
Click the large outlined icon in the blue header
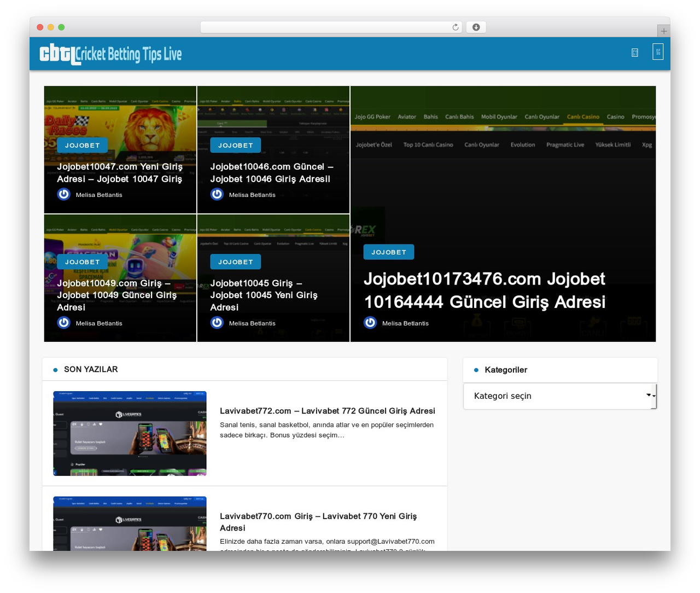coord(658,52)
